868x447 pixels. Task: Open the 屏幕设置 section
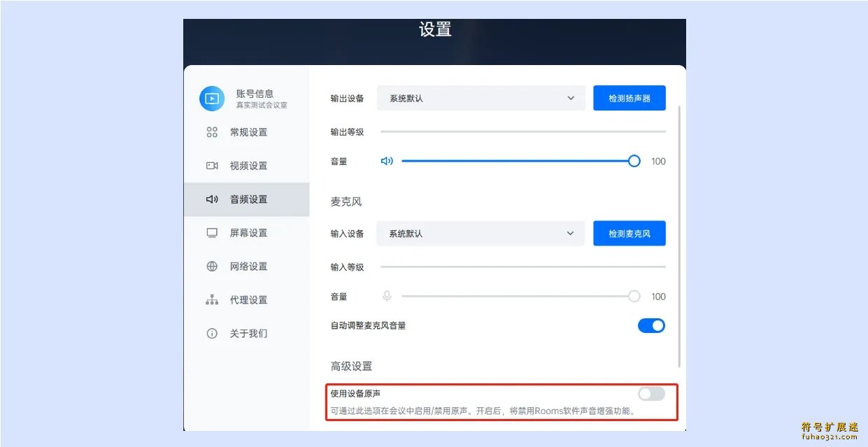click(248, 232)
